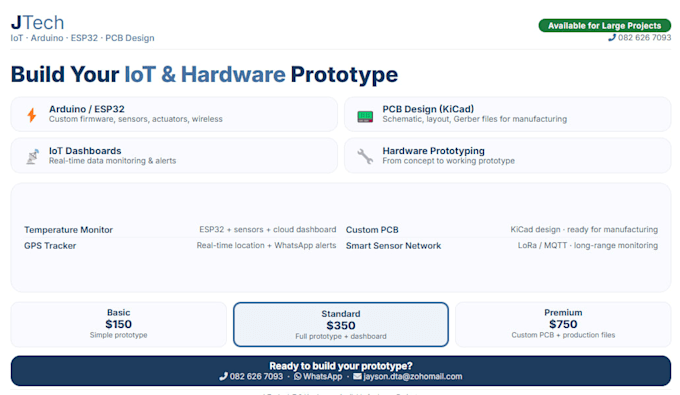The image size is (680, 395).
Task: Click the JTech logo
Action: coord(37,23)
